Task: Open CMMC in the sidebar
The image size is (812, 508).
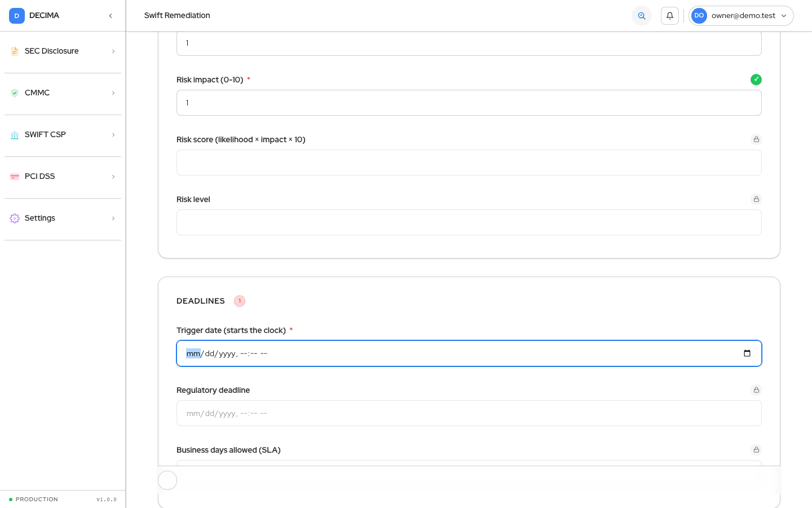Action: click(63, 93)
